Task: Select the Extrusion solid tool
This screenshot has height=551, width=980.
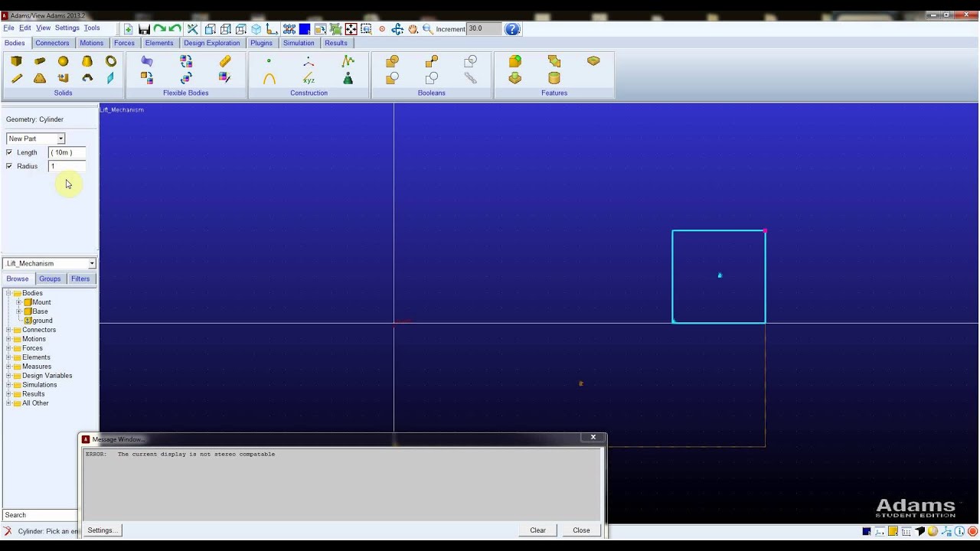Action: [64, 78]
